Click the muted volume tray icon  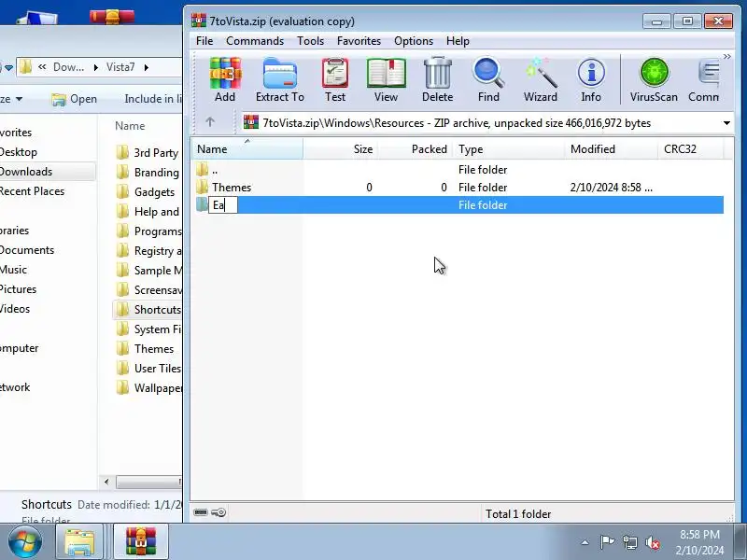pos(652,542)
